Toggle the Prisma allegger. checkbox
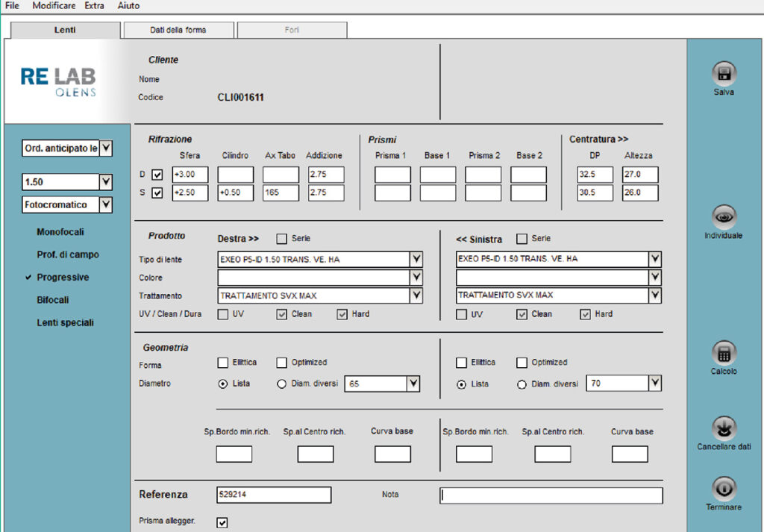 [x=222, y=522]
